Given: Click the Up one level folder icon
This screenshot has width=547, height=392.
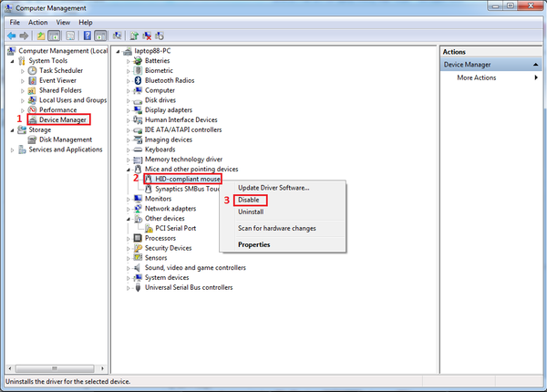Looking at the screenshot, I should pos(41,36).
